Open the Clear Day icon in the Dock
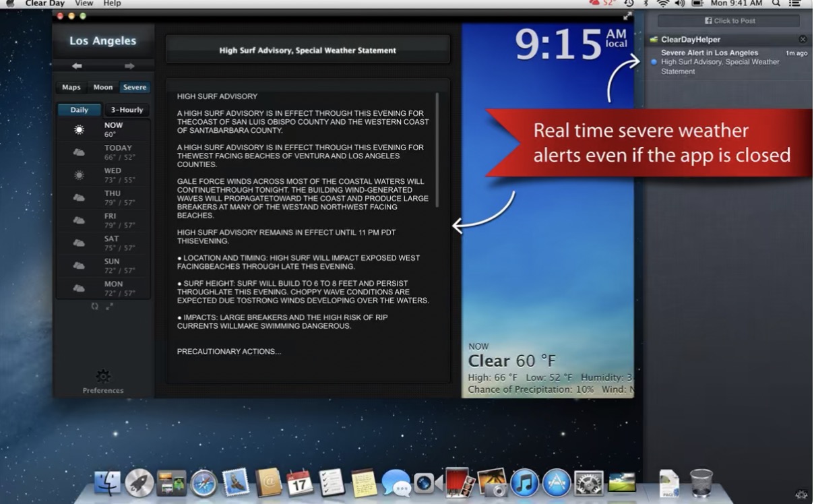The height and width of the screenshot is (504, 814). point(621,482)
